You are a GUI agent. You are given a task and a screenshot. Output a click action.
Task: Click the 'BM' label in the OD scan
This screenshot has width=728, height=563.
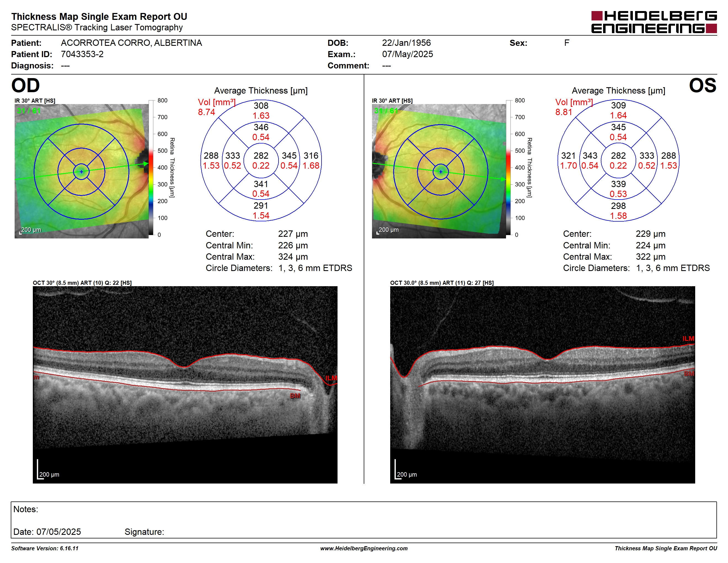[295, 396]
